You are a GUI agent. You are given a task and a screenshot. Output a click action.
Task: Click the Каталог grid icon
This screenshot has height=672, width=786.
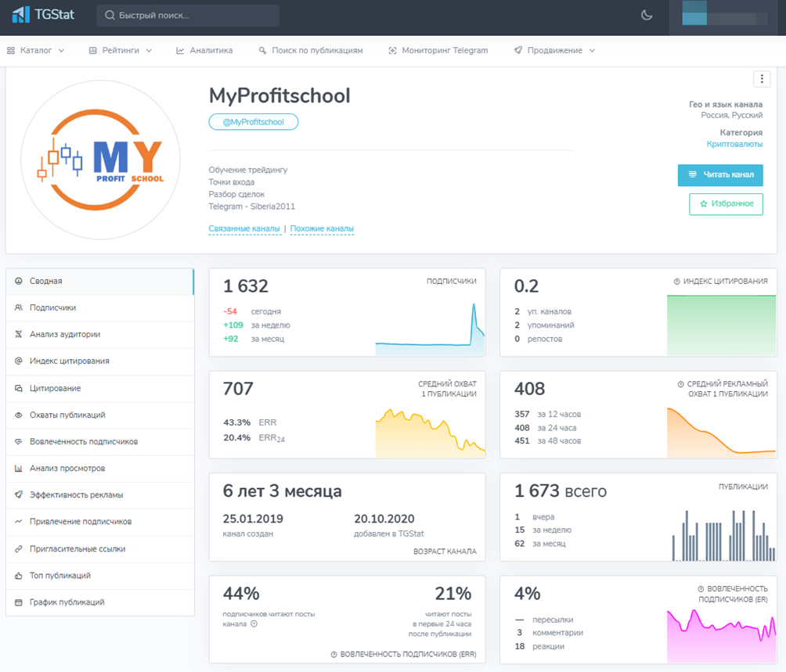[x=10, y=51]
